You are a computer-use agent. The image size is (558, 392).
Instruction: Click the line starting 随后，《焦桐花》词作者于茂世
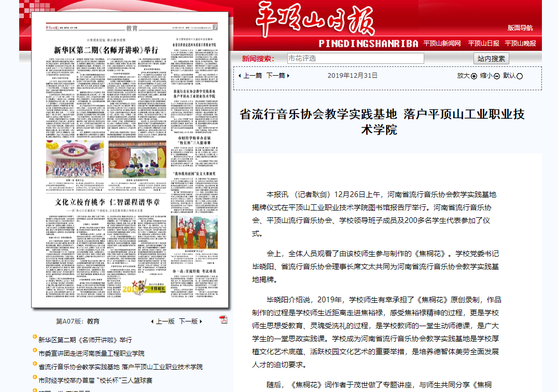click(379, 385)
